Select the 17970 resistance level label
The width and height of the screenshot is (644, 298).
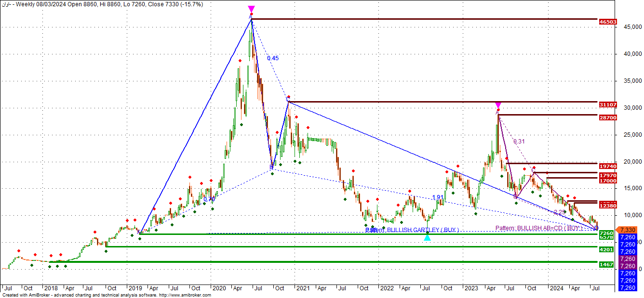pos(607,175)
